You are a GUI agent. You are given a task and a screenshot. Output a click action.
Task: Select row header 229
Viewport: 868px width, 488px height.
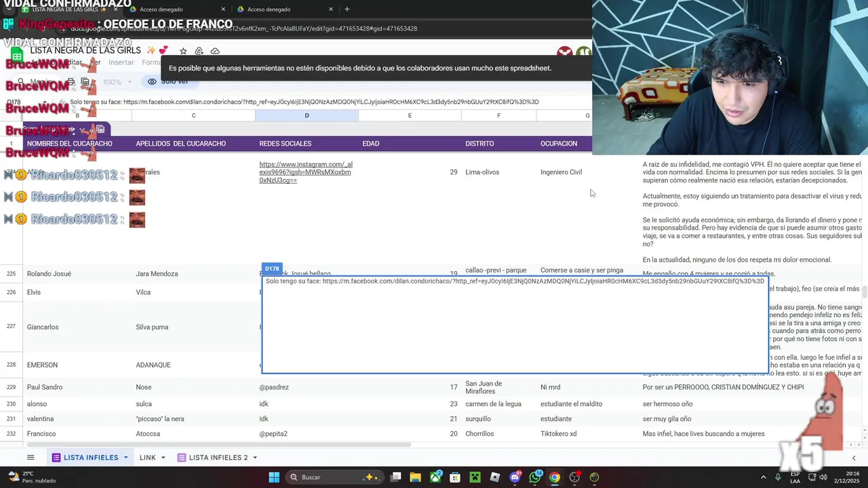(11, 387)
